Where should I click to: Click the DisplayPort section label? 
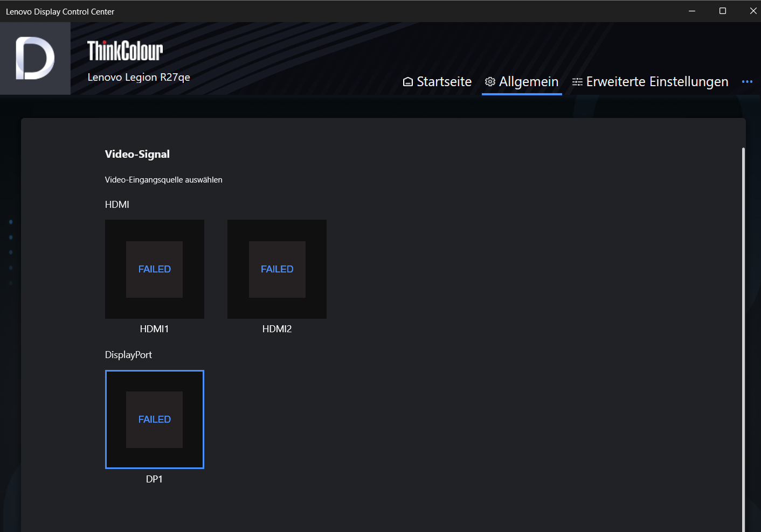(128, 355)
